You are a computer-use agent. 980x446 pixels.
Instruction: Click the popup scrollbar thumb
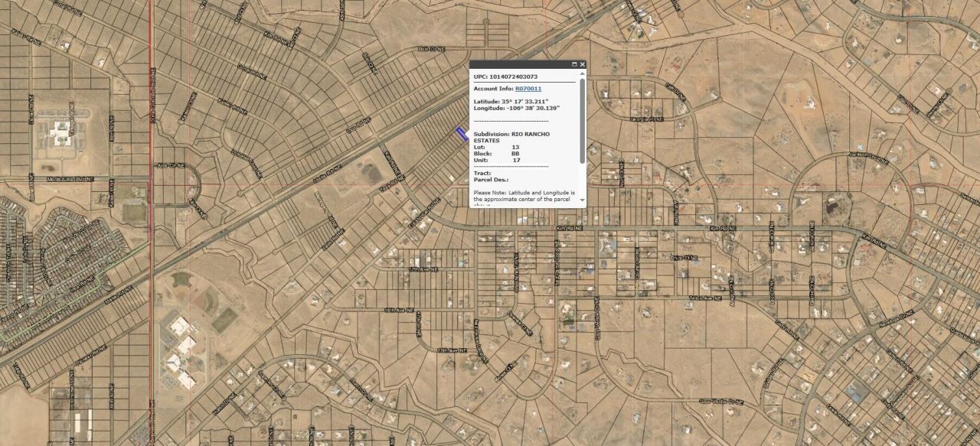coord(583,121)
